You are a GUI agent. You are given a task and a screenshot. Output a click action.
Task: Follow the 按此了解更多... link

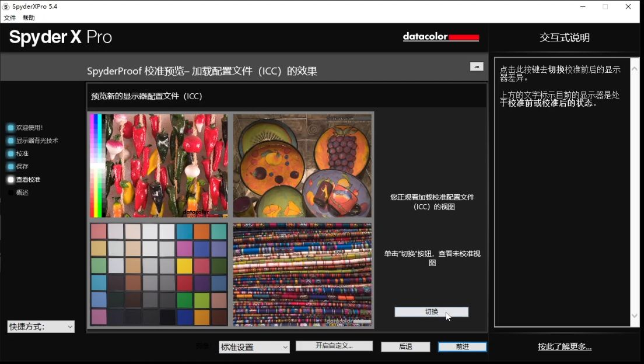coord(564,346)
